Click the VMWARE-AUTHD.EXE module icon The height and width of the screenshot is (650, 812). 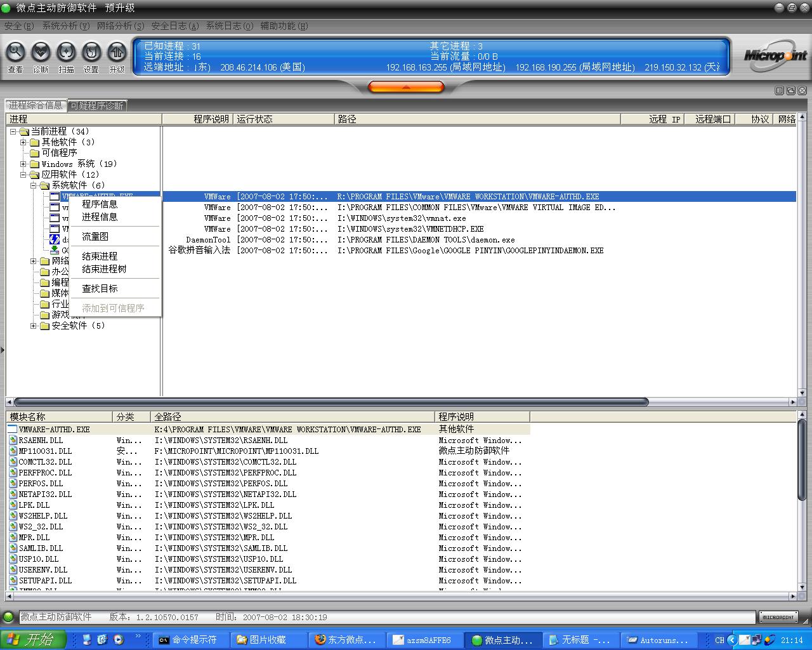[x=13, y=429]
